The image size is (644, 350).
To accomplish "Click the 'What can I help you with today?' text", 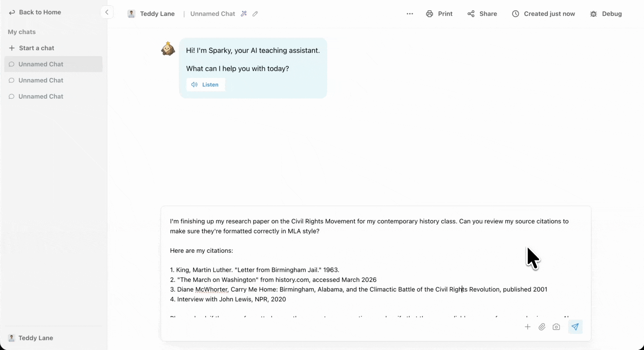I will pos(237,69).
